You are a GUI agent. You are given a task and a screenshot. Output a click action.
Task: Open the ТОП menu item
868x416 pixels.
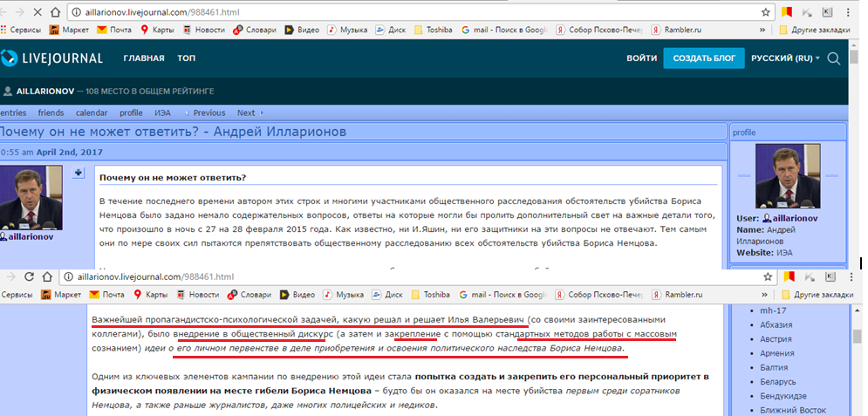coord(186,58)
